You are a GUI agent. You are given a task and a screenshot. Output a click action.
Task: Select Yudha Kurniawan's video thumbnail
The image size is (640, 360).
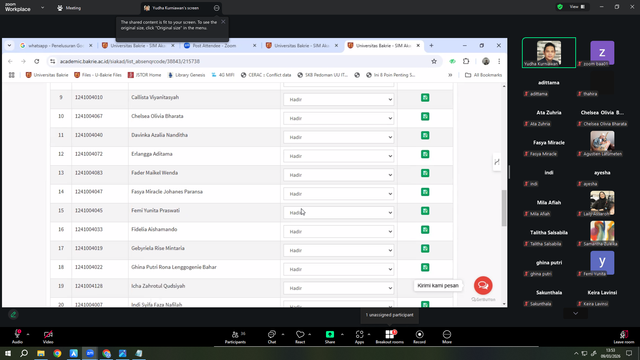549,53
